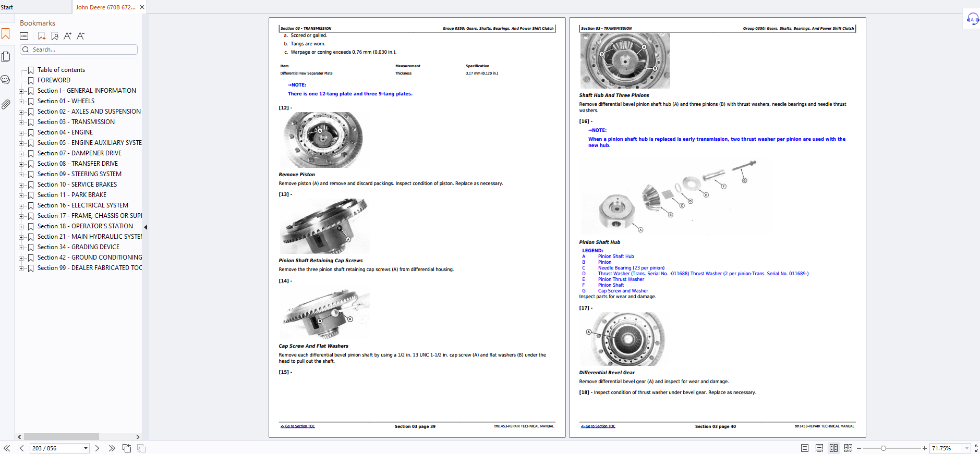The height and width of the screenshot is (454, 980).
Task: Increase bookmark font size with A+ icon
Action: pyautogui.click(x=67, y=36)
